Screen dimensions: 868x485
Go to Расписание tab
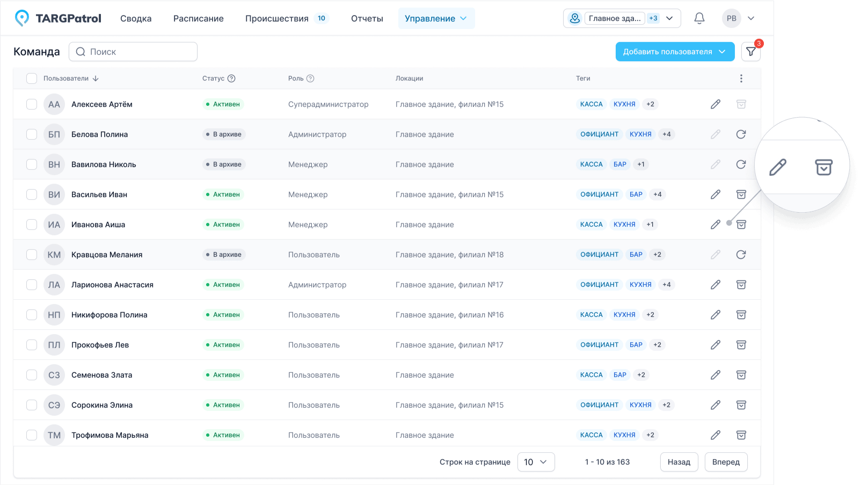click(198, 18)
